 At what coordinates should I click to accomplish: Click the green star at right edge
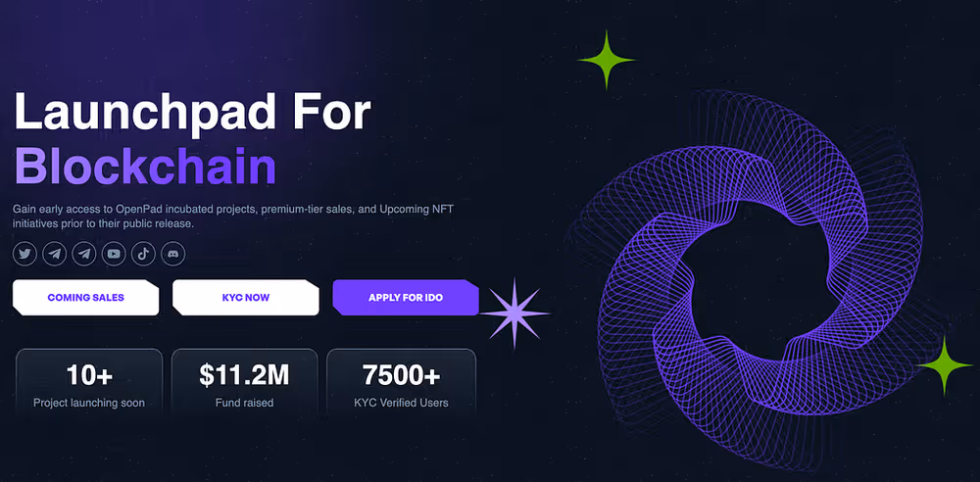click(x=945, y=365)
